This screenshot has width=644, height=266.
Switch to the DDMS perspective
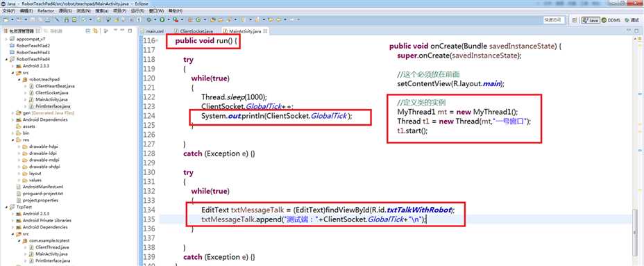611,19
